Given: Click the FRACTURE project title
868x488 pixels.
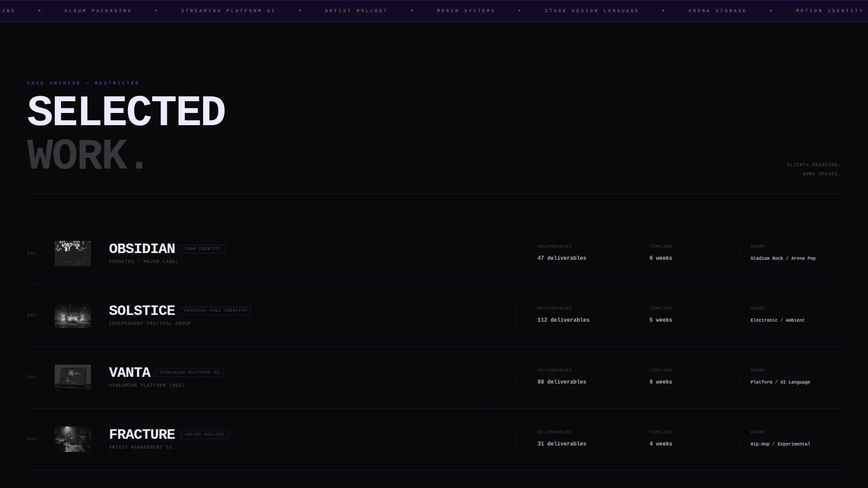Looking at the screenshot, I should pyautogui.click(x=142, y=434).
